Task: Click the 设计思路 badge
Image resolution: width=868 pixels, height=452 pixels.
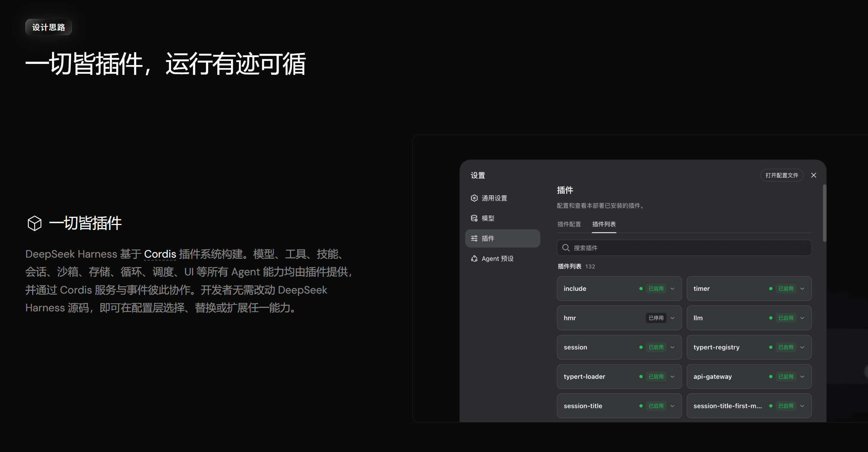Action: point(48,27)
